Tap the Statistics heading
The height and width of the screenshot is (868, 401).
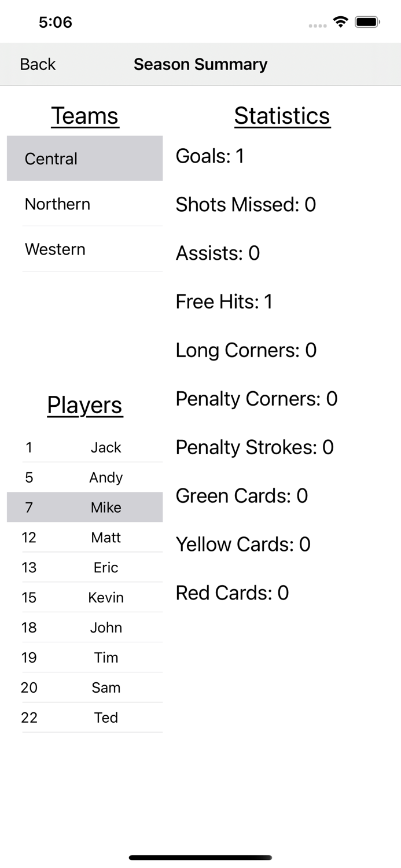[x=282, y=116]
